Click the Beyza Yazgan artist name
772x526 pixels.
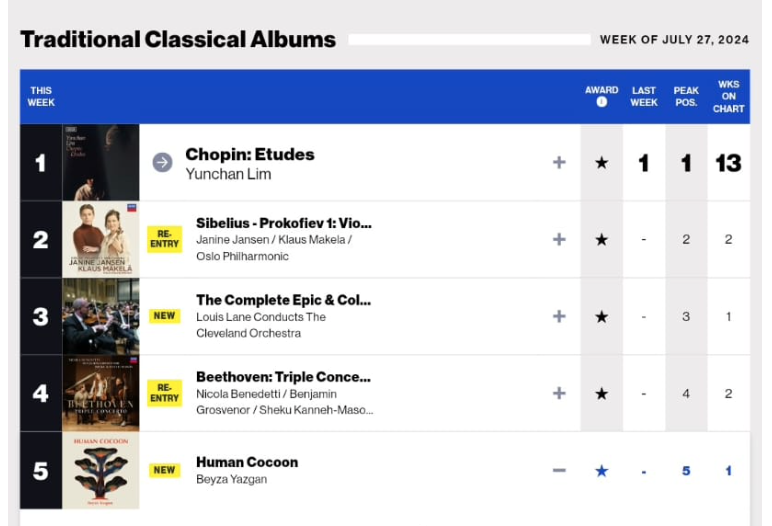[231, 479]
